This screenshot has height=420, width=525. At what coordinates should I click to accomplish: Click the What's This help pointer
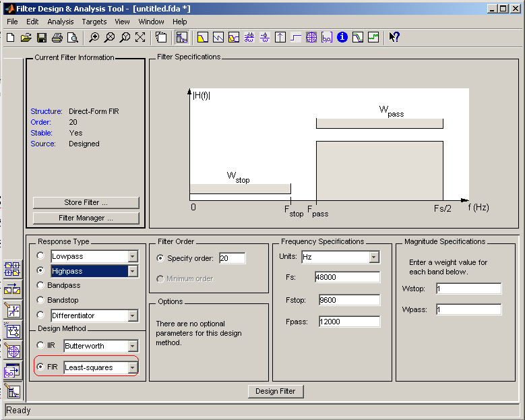coord(394,38)
